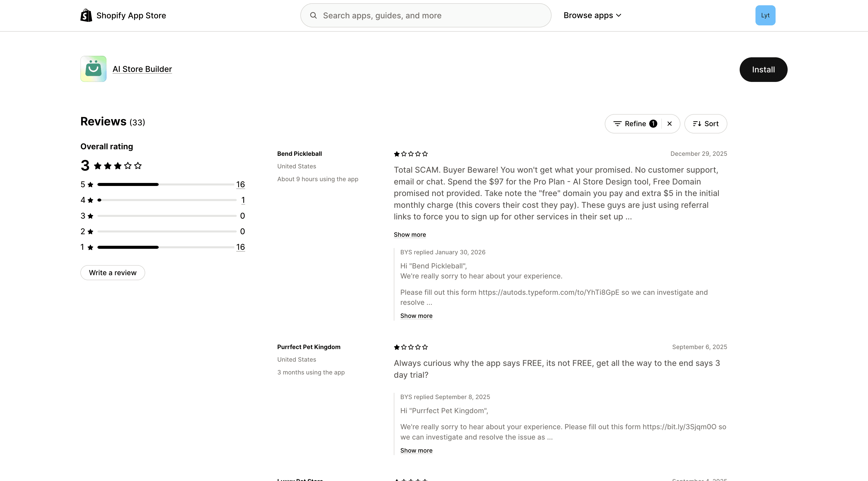Filter reviews by 5 star count 16
Viewport: 868px width, 481px height.
coord(240,184)
